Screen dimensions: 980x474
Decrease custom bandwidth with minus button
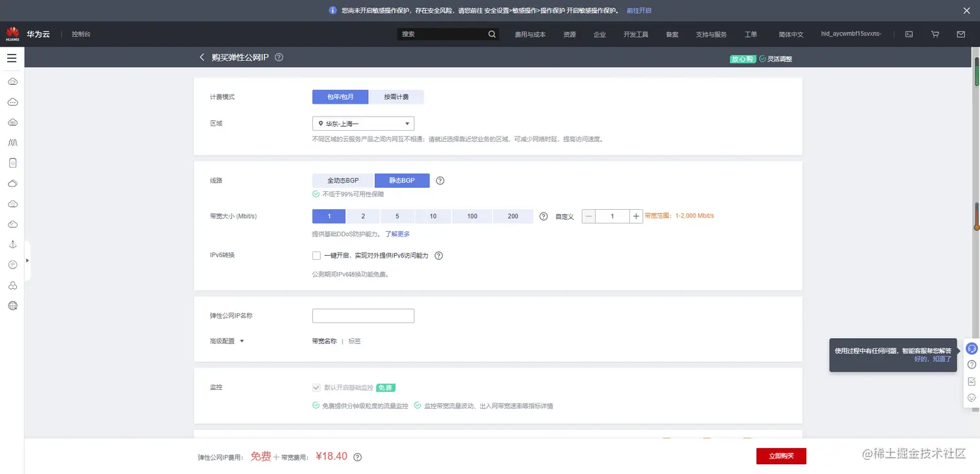tap(589, 216)
